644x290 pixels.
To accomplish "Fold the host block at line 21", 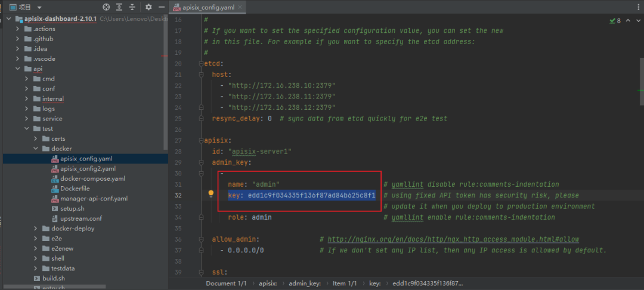I will click(201, 75).
